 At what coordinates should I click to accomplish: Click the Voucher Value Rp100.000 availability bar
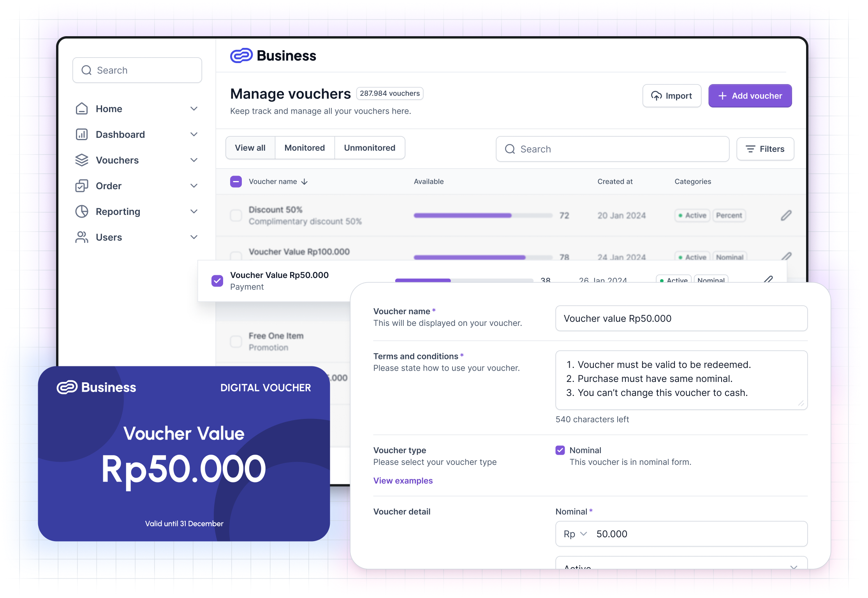point(483,257)
